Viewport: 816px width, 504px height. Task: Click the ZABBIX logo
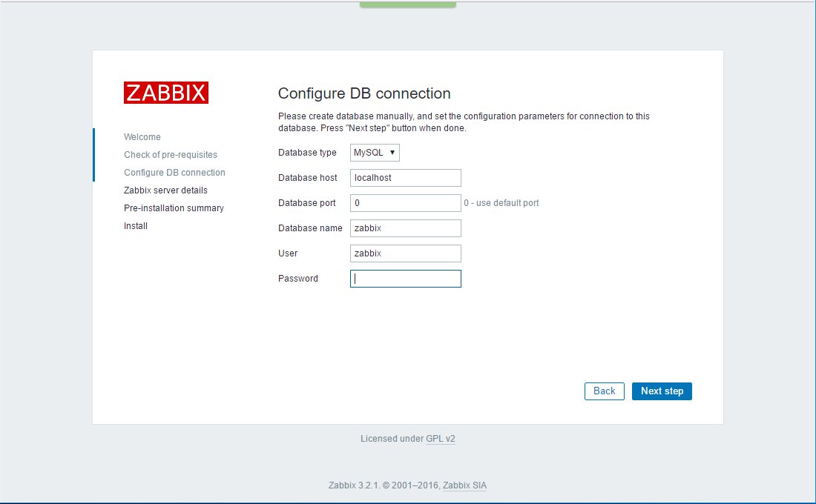[166, 93]
